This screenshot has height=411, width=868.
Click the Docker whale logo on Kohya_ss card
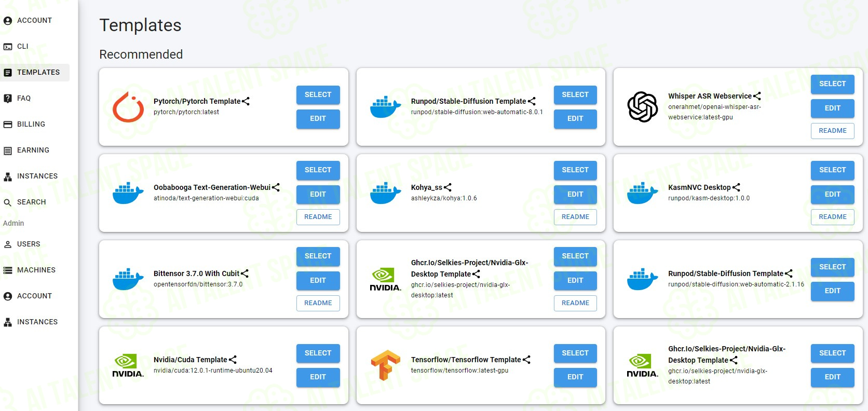pyautogui.click(x=385, y=193)
